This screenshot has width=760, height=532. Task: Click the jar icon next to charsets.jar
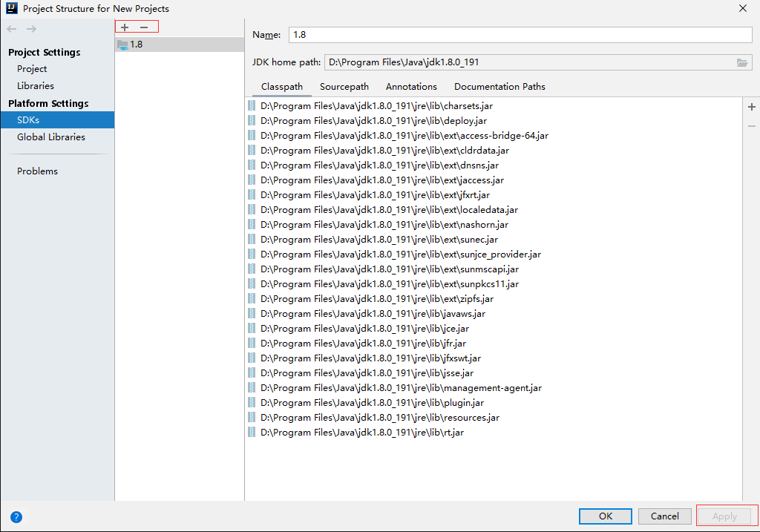(252, 105)
